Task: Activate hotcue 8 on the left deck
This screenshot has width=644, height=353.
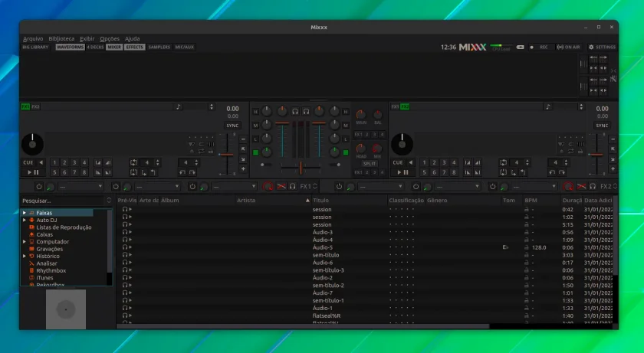Action: pos(84,172)
